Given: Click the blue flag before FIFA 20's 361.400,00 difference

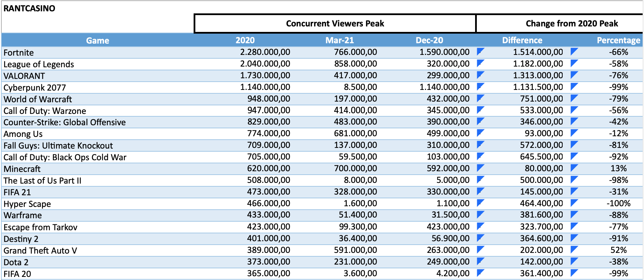Looking at the screenshot, I should (x=480, y=273).
